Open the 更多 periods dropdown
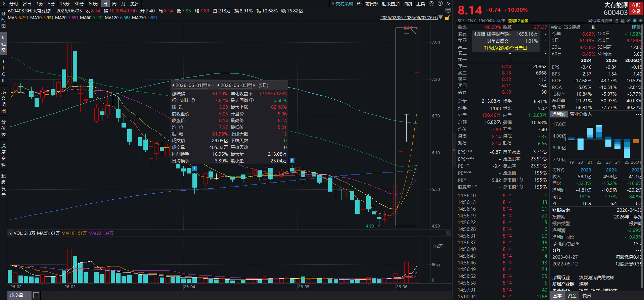This screenshot has width=644, height=300. point(135,4)
